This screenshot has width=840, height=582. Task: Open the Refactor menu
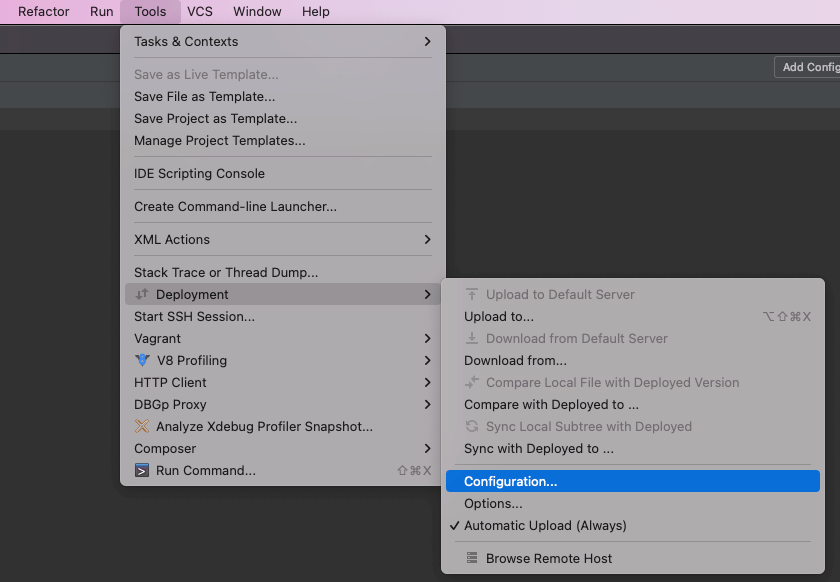[44, 11]
